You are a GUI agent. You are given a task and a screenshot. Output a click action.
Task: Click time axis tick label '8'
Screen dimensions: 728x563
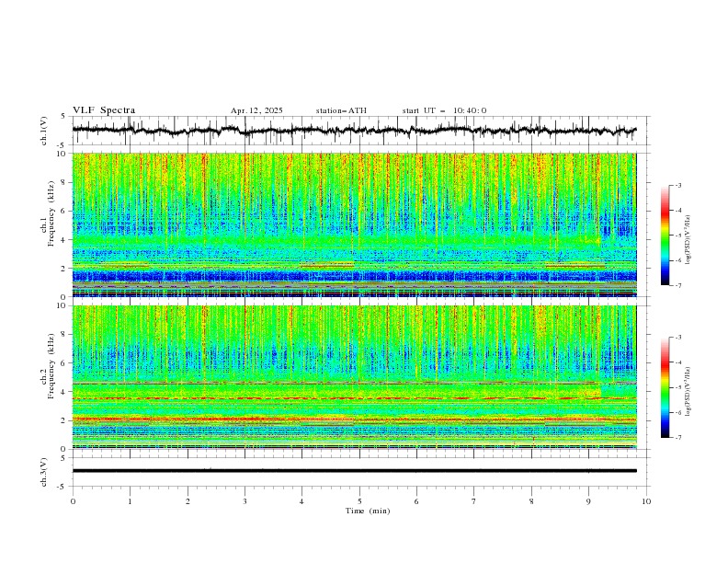pyautogui.click(x=531, y=501)
